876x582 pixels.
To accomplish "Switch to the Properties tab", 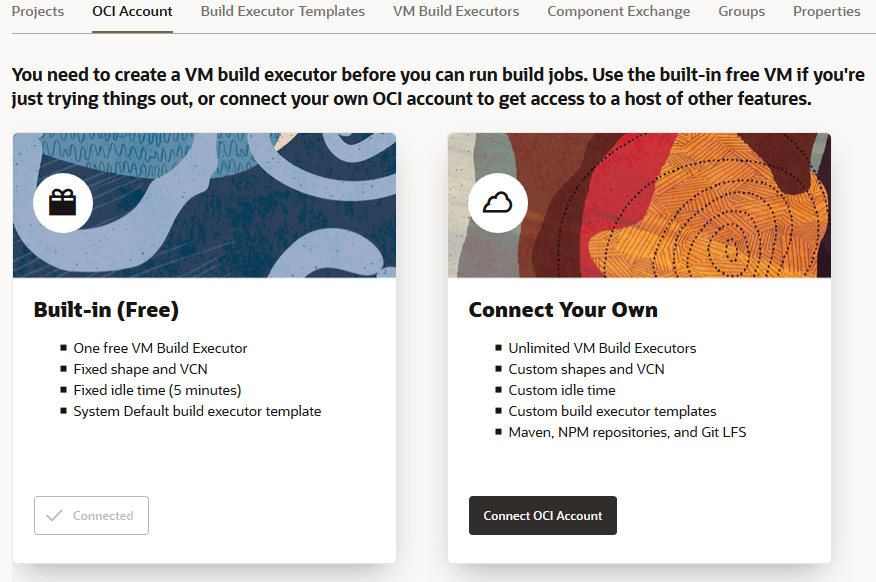I will (826, 12).
